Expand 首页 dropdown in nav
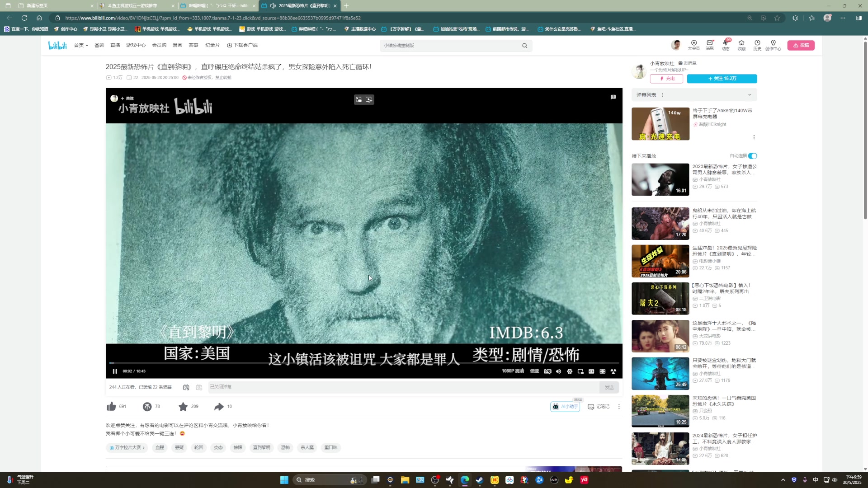Viewport: 868px width, 488px height. point(81,45)
